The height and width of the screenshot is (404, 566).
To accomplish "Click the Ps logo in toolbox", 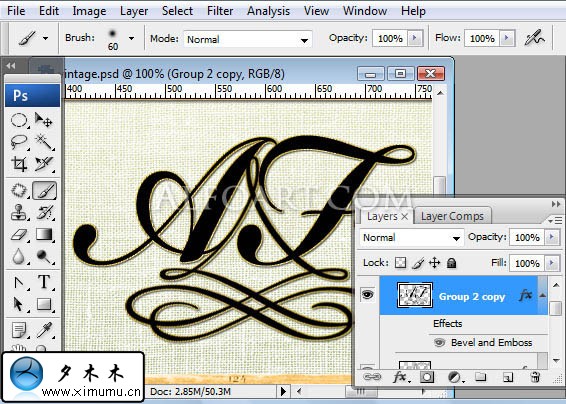I will (32, 96).
